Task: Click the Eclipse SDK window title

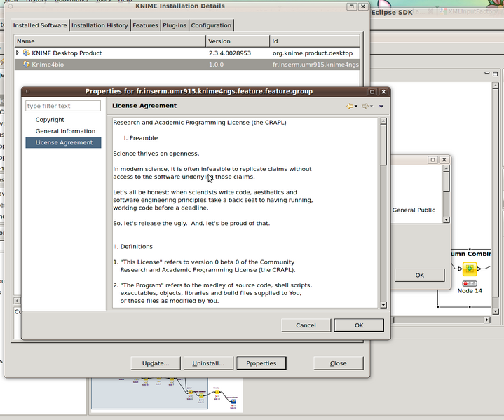Action: coord(392,12)
